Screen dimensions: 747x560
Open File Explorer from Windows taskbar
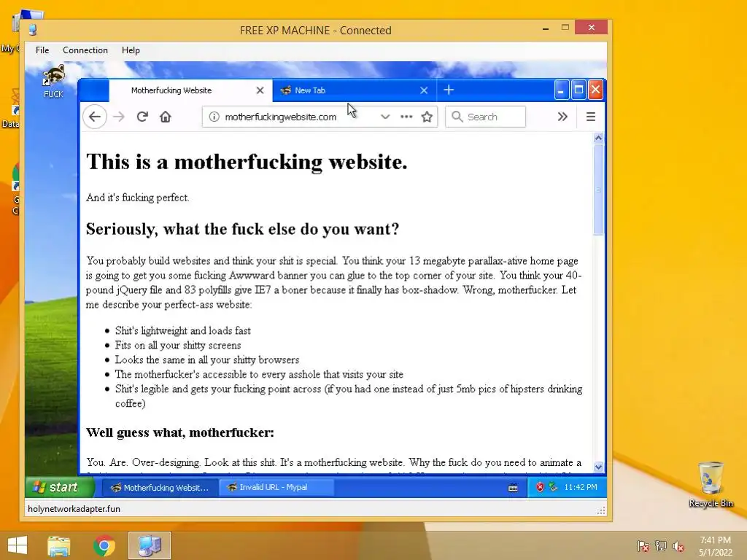coord(59,545)
